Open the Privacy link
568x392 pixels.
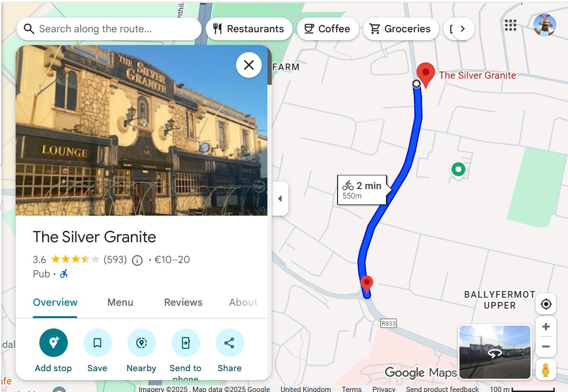(x=384, y=389)
